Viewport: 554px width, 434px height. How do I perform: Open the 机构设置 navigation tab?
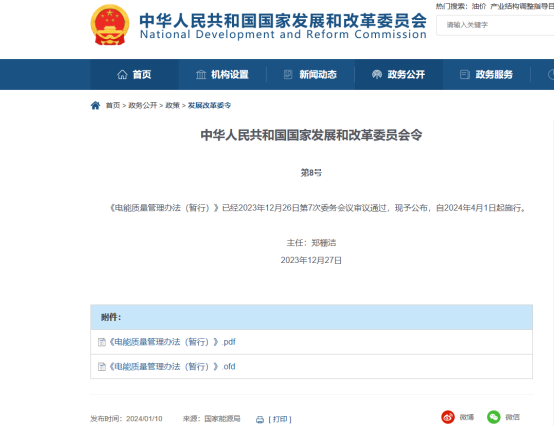pos(222,75)
